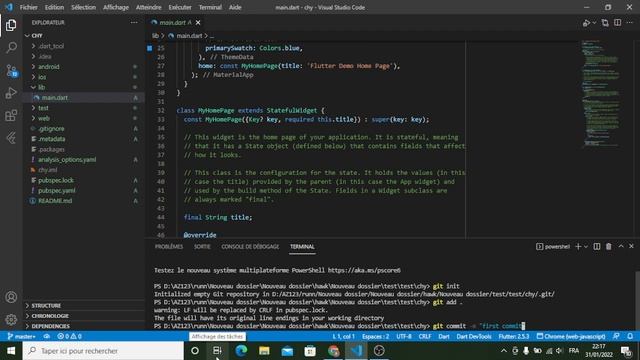Open the Fichier menu

pyautogui.click(x=29, y=7)
